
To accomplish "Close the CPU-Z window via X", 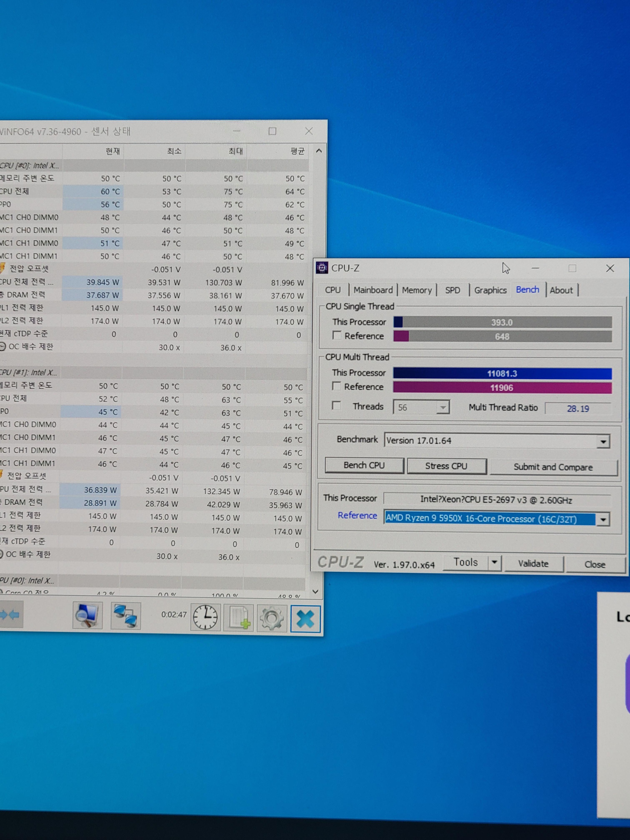I will coord(610,269).
